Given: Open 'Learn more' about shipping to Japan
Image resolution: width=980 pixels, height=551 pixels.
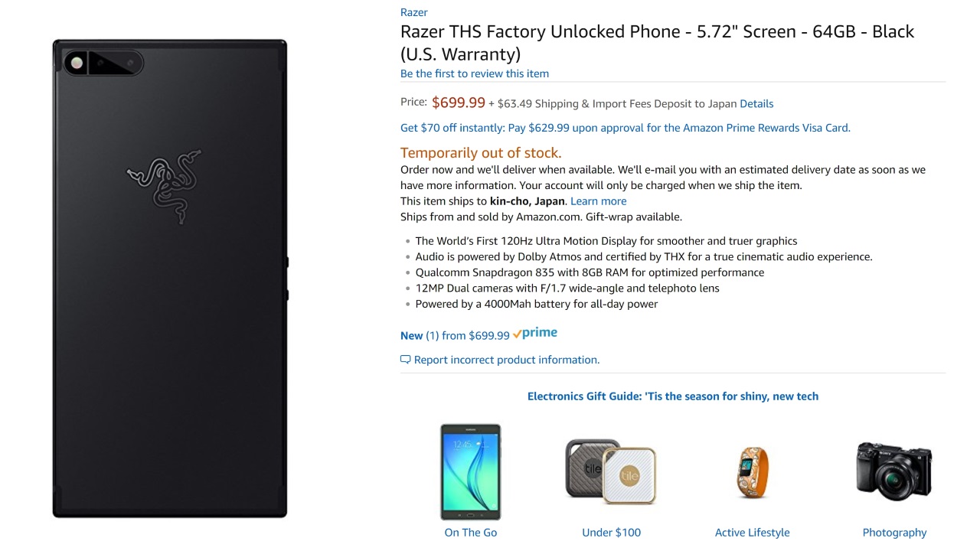Looking at the screenshot, I should (598, 201).
